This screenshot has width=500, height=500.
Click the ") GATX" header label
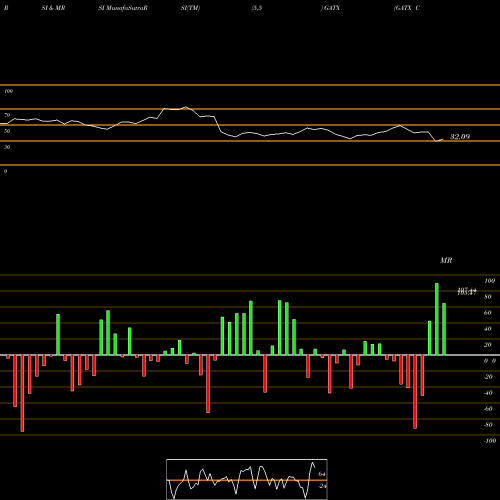pyautogui.click(x=330, y=8)
